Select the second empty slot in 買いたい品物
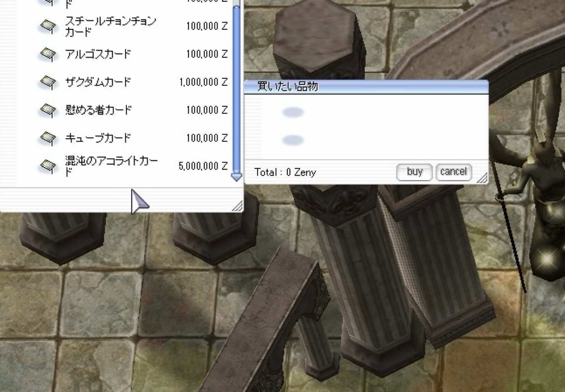The width and height of the screenshot is (565, 392). tap(293, 140)
